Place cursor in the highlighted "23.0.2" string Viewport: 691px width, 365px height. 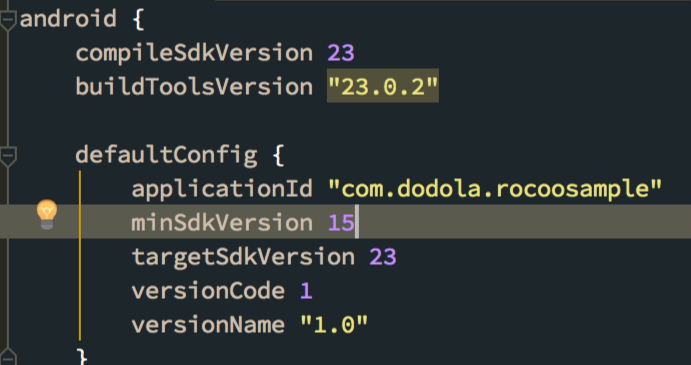click(x=383, y=86)
